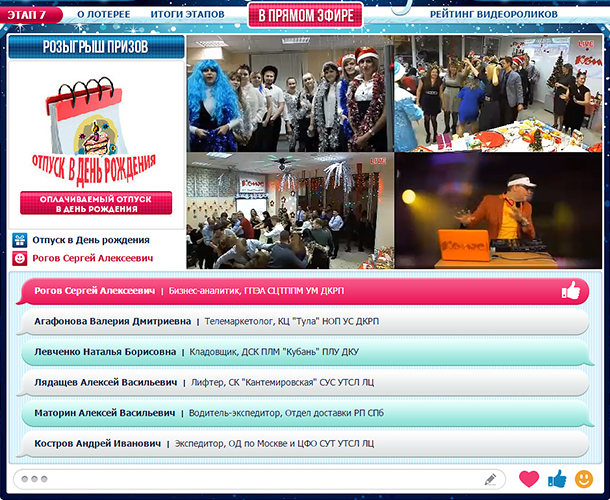The height and width of the screenshot is (500, 610).
Task: Open the ЭТАП 7 tab
Action: 30,15
